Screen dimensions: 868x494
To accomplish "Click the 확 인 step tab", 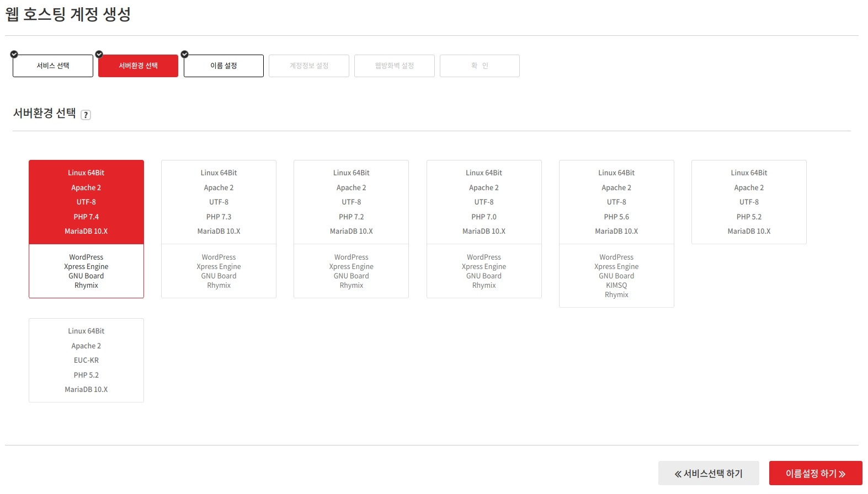I will (x=480, y=66).
